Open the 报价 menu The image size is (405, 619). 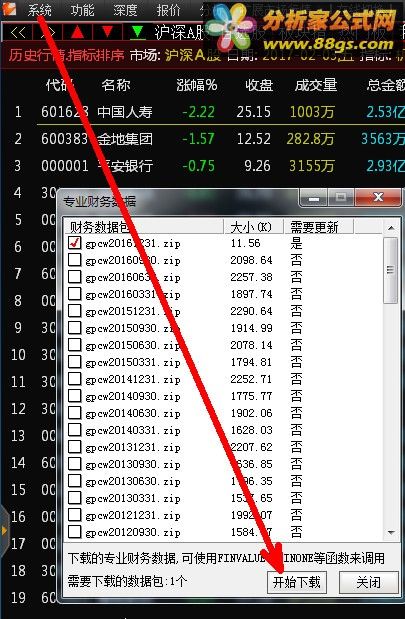point(169,9)
